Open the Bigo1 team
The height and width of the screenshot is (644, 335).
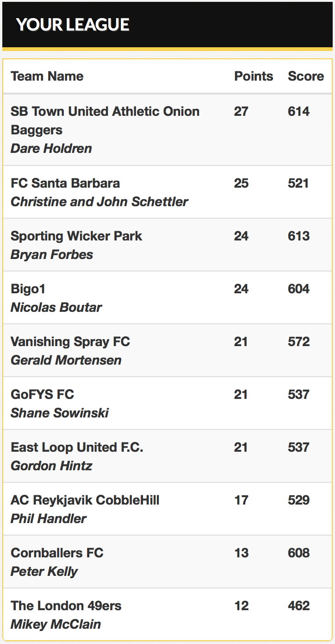[28, 289]
